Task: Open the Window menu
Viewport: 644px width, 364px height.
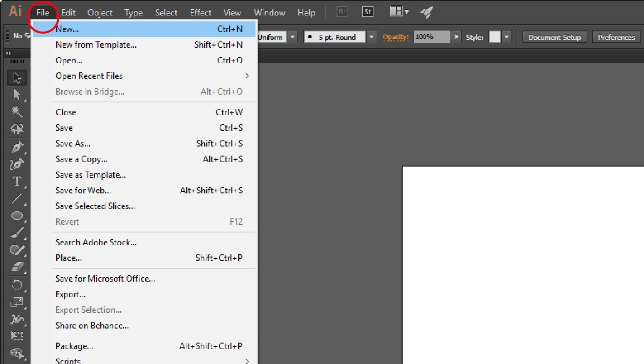Action: 269,12
